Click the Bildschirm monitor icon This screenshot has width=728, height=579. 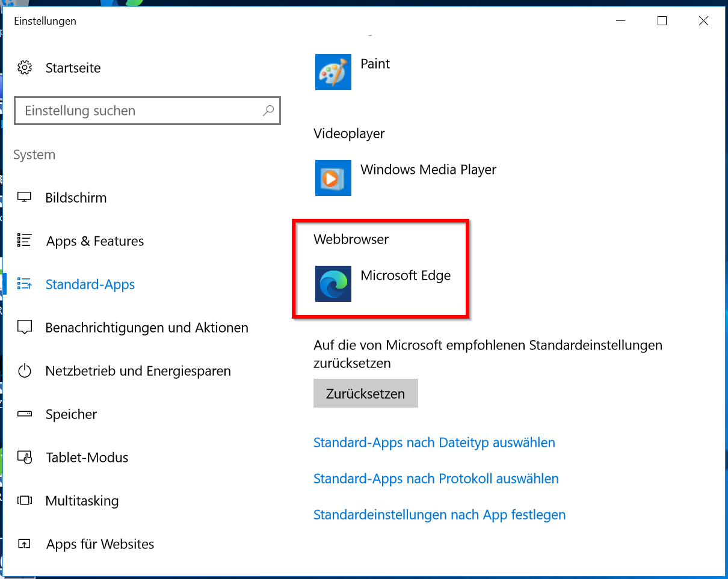coord(25,197)
